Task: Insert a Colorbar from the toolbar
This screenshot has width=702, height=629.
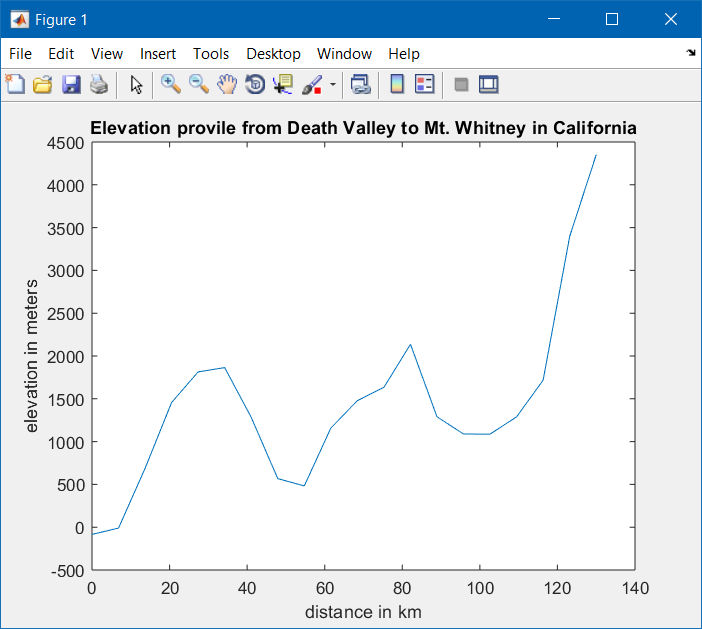Action: (397, 85)
